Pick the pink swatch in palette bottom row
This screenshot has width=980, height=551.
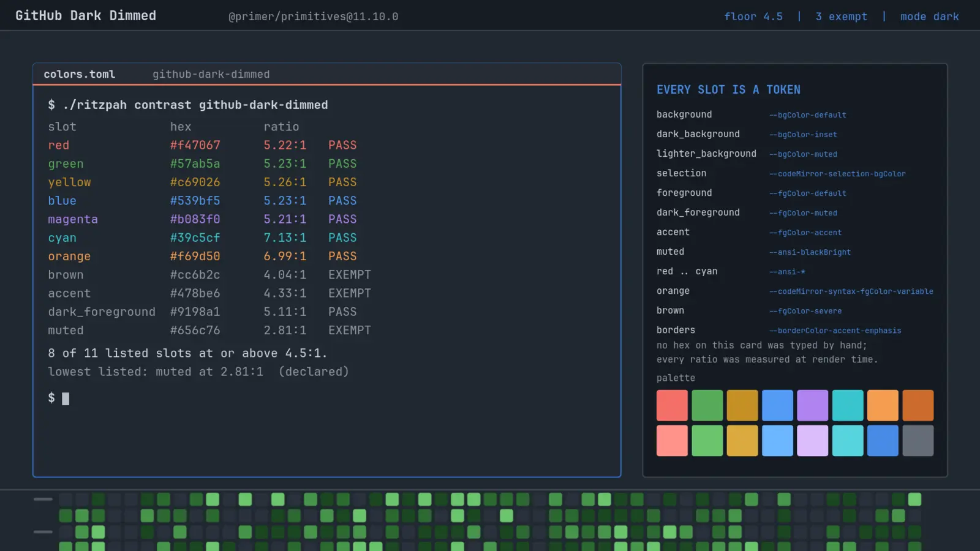pyautogui.click(x=672, y=441)
